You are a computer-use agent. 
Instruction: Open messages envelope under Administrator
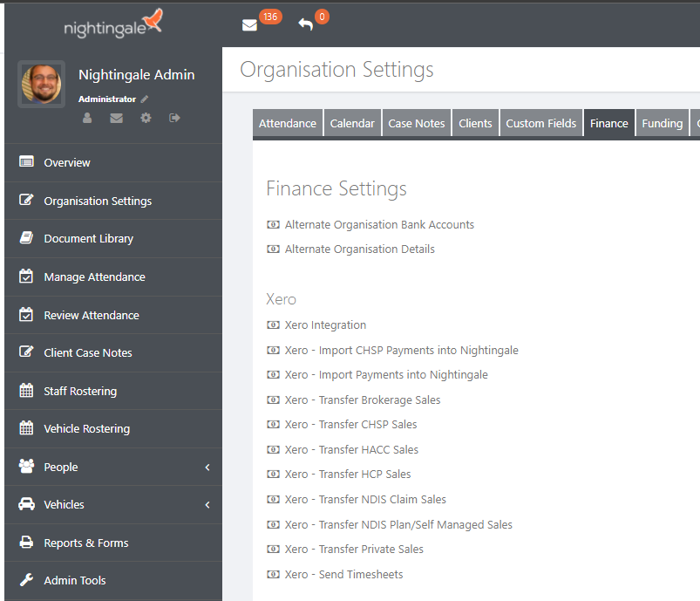click(117, 118)
